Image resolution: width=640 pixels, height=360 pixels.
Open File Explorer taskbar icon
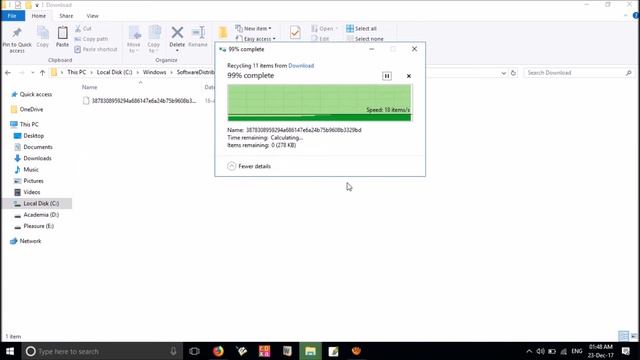coord(310,351)
